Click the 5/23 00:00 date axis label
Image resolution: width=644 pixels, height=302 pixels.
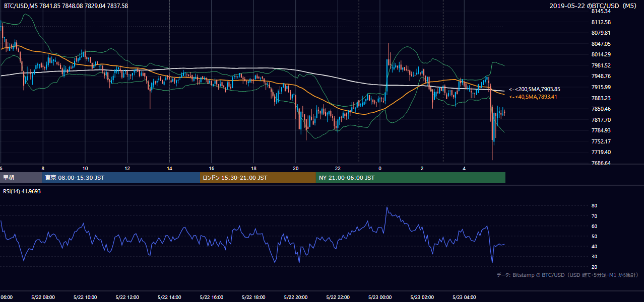click(x=380, y=297)
